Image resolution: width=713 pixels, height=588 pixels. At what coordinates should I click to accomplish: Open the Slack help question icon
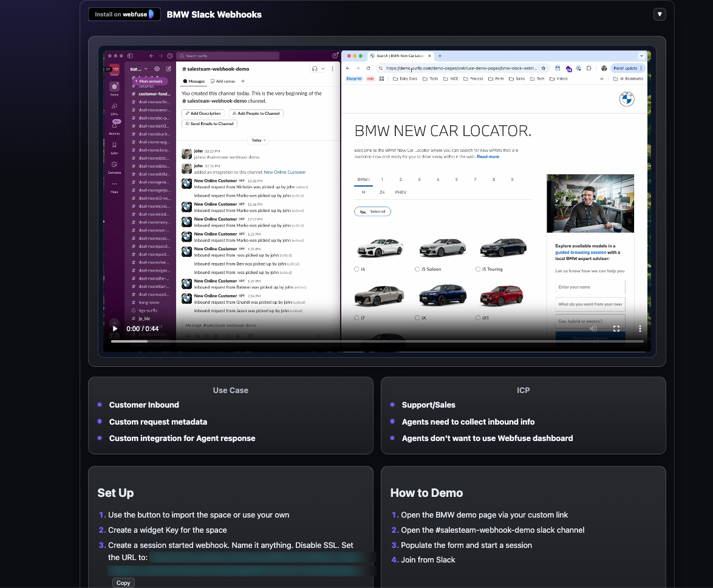coord(335,56)
